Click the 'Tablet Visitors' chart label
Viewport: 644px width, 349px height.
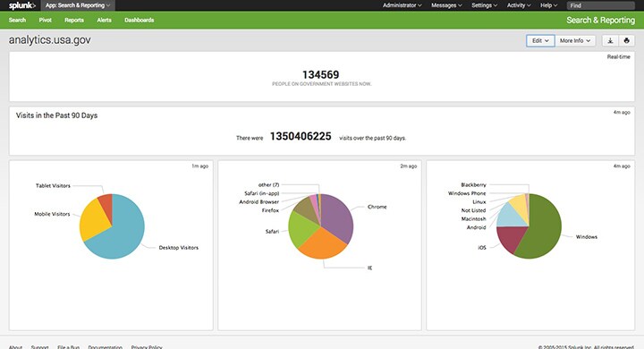[x=53, y=186]
